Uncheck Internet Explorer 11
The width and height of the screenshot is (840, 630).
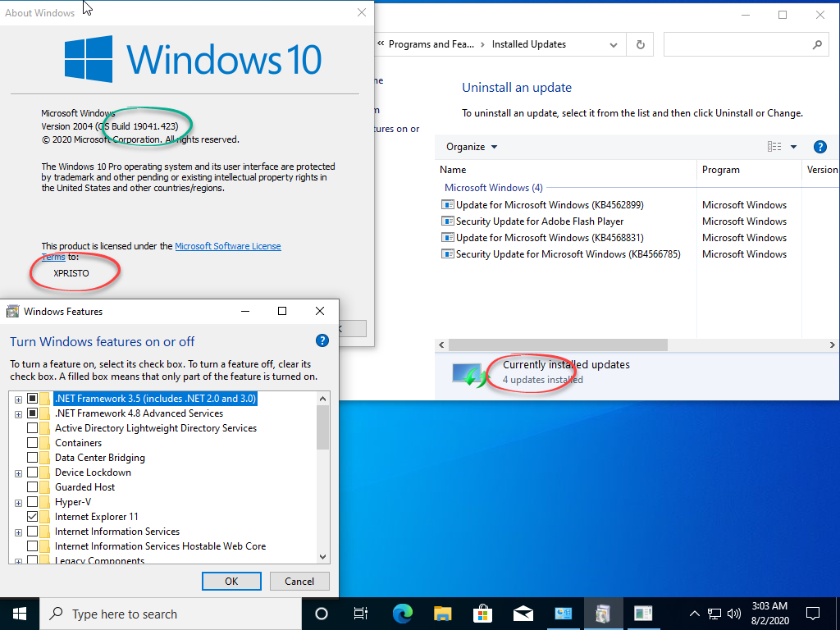click(32, 517)
